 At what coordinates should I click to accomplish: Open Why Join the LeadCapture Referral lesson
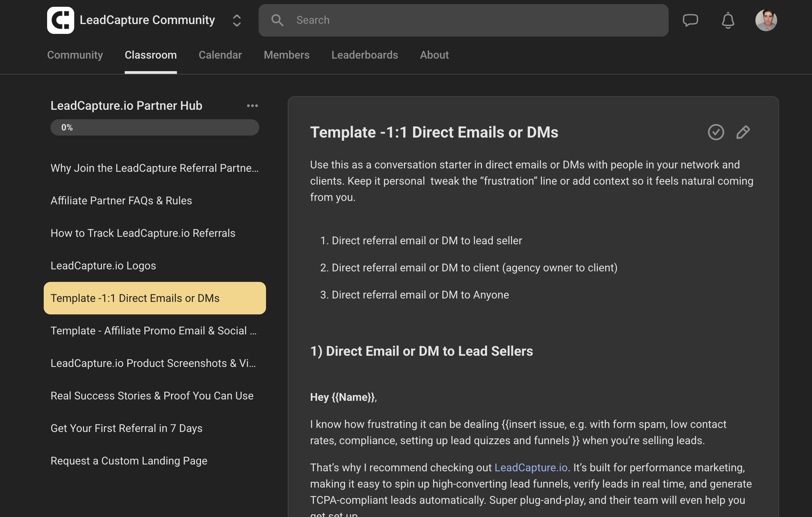(155, 168)
